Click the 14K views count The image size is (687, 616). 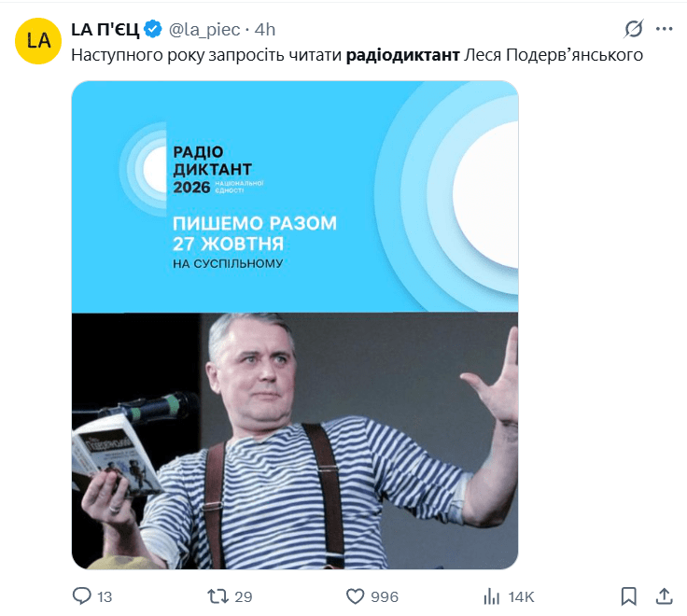coord(521,596)
